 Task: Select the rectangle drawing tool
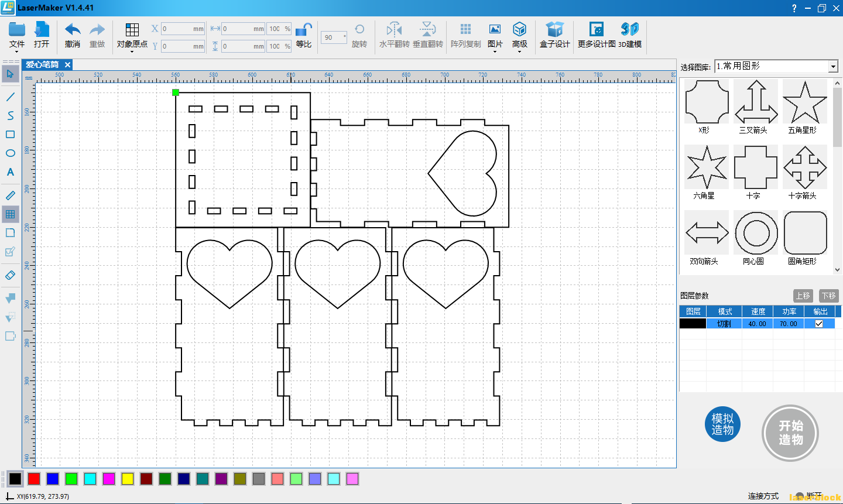point(11,134)
